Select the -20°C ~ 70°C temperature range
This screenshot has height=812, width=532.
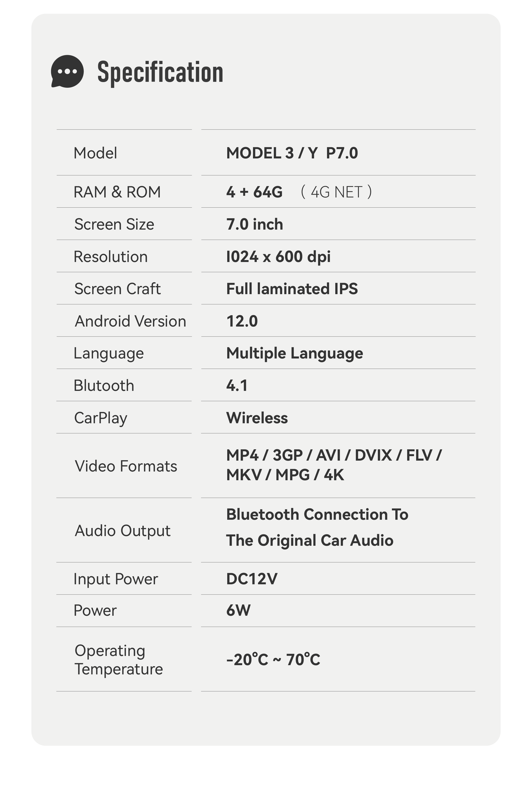273,659
